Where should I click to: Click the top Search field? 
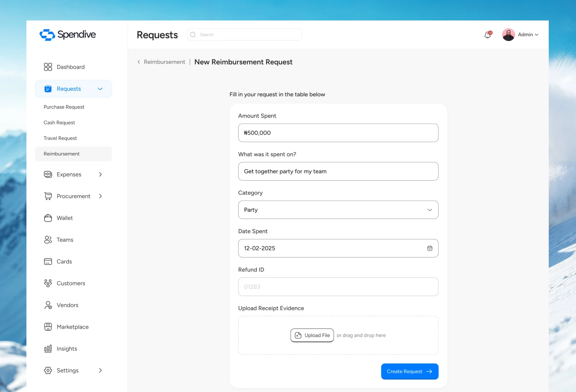pyautogui.click(x=244, y=35)
